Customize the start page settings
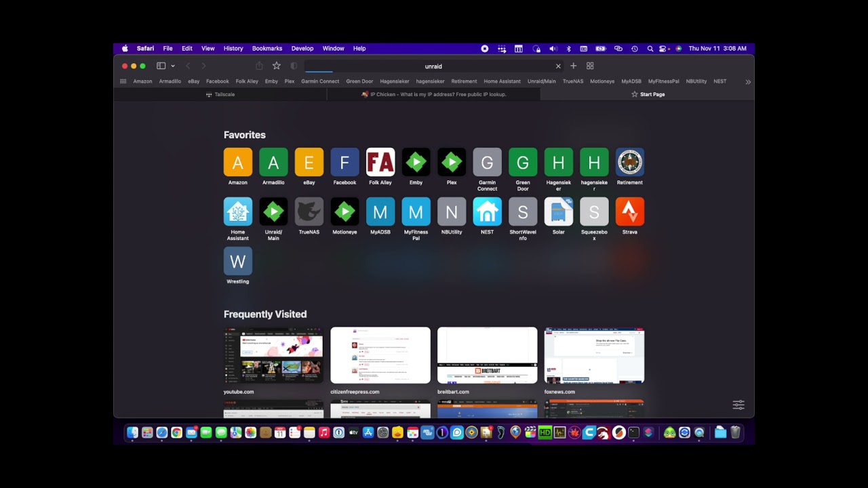Screen dimensions: 868x488 pos(738,405)
